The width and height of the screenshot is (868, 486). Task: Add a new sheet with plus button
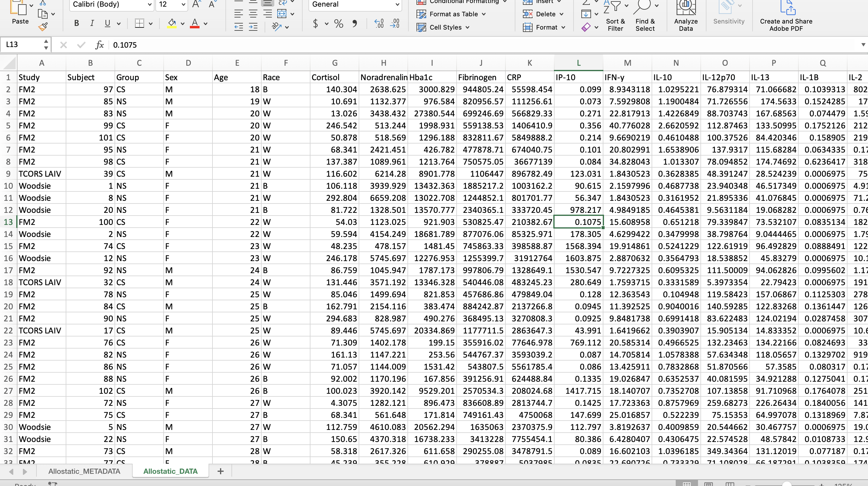point(221,471)
